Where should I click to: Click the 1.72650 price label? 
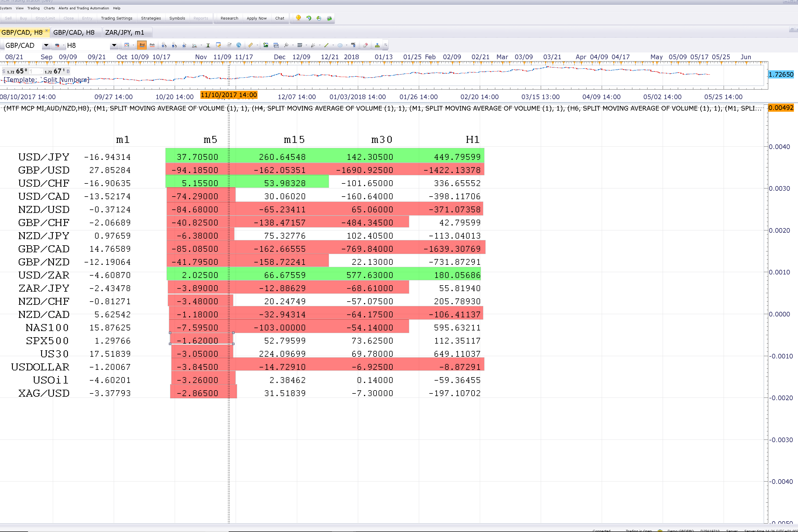tap(781, 74)
